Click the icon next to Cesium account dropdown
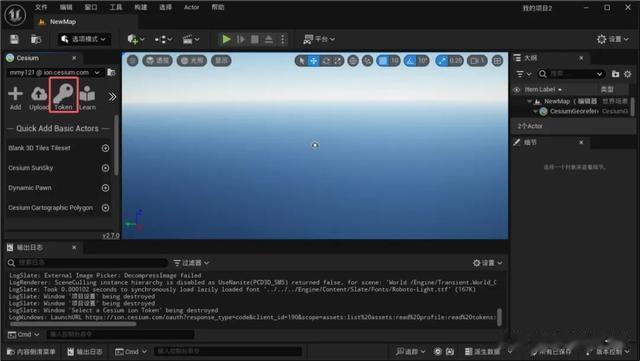The width and height of the screenshot is (640, 361). tap(111, 72)
